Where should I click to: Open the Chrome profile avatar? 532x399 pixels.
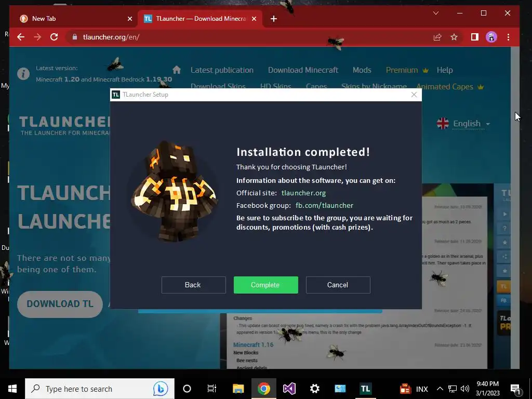(x=491, y=37)
